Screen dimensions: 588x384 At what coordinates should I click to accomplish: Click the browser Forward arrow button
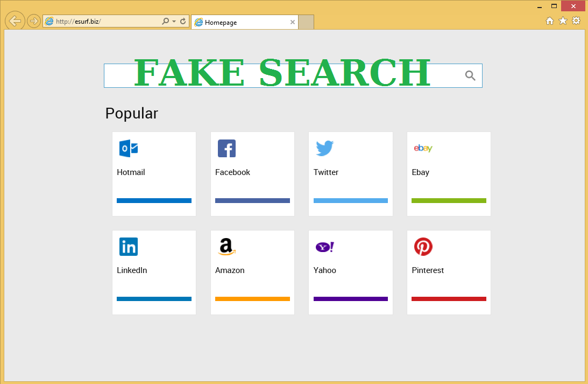click(x=34, y=21)
